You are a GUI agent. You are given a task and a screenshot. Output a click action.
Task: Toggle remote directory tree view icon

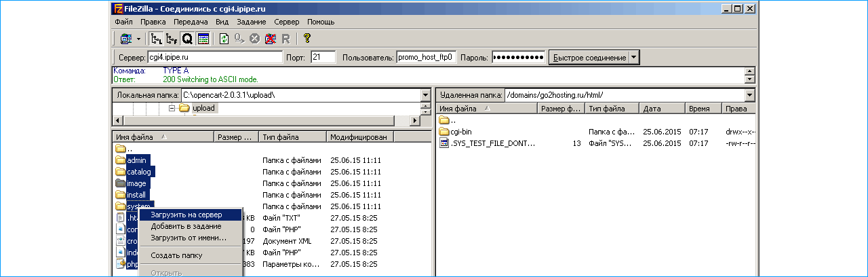[172, 39]
